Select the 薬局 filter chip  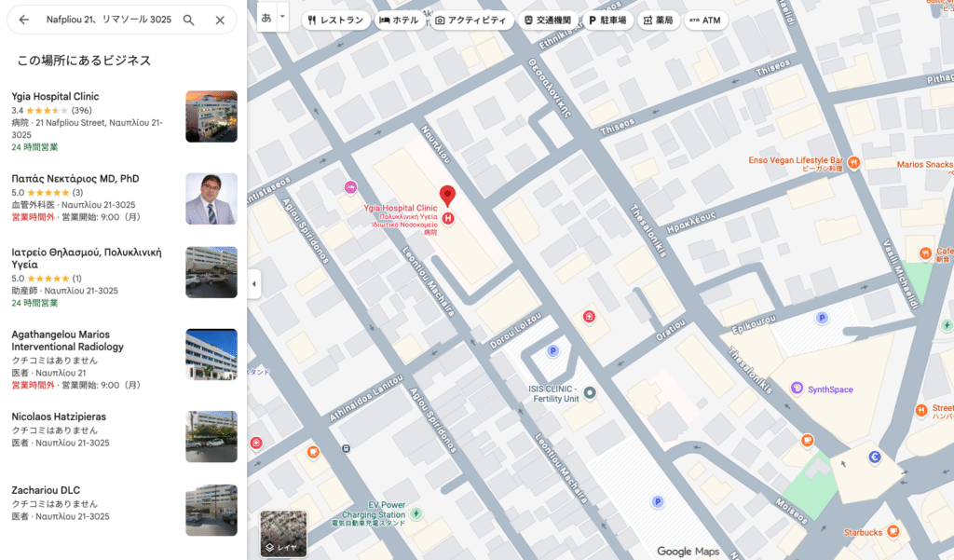pos(659,20)
